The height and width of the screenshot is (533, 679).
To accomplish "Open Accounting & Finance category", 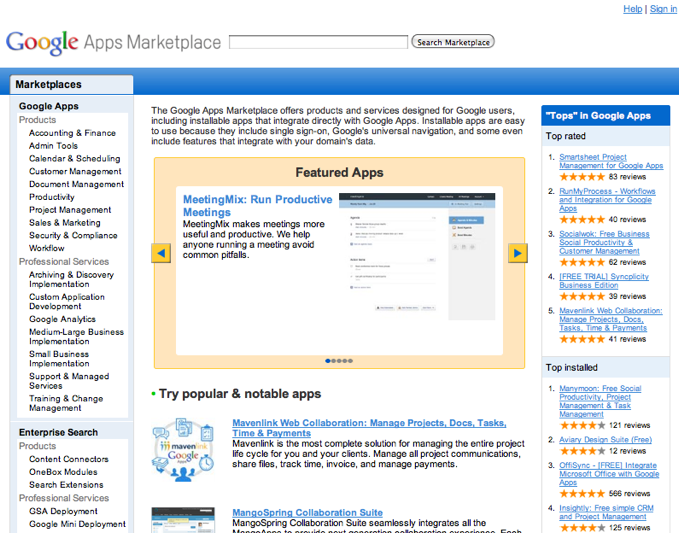I will coord(72,133).
